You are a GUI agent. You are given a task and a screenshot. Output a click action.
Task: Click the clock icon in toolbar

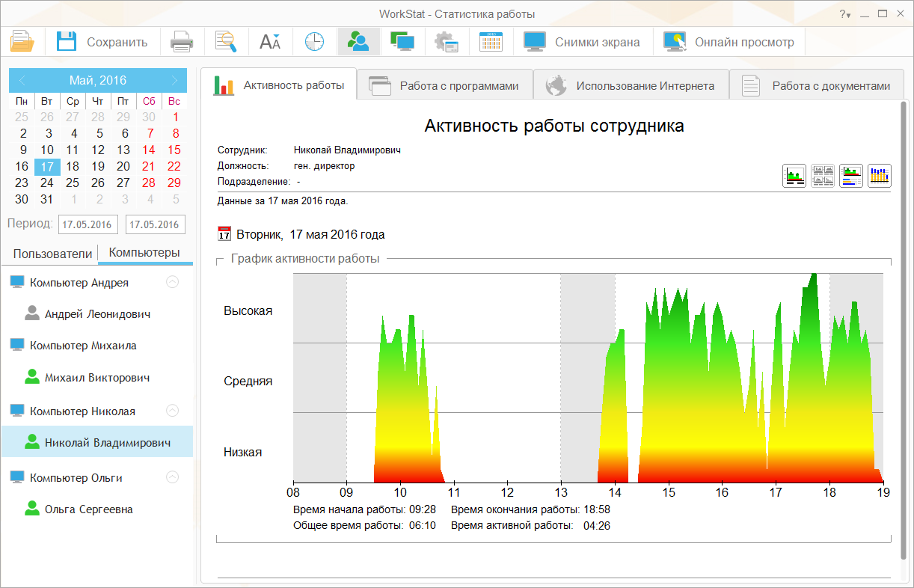[314, 42]
